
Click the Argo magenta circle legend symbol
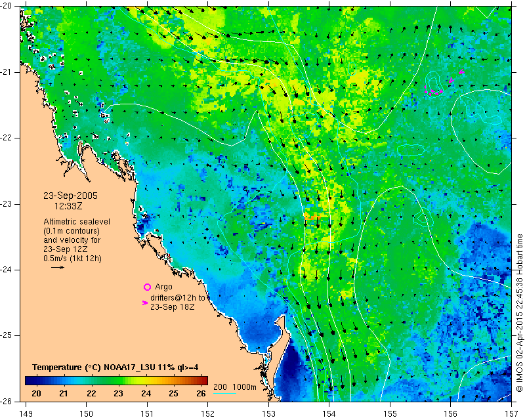coord(147,287)
